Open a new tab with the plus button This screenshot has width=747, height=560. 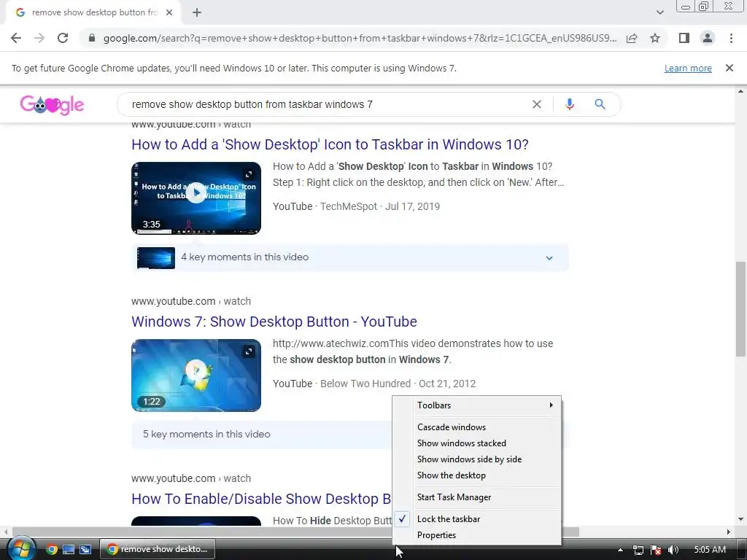pos(197,12)
